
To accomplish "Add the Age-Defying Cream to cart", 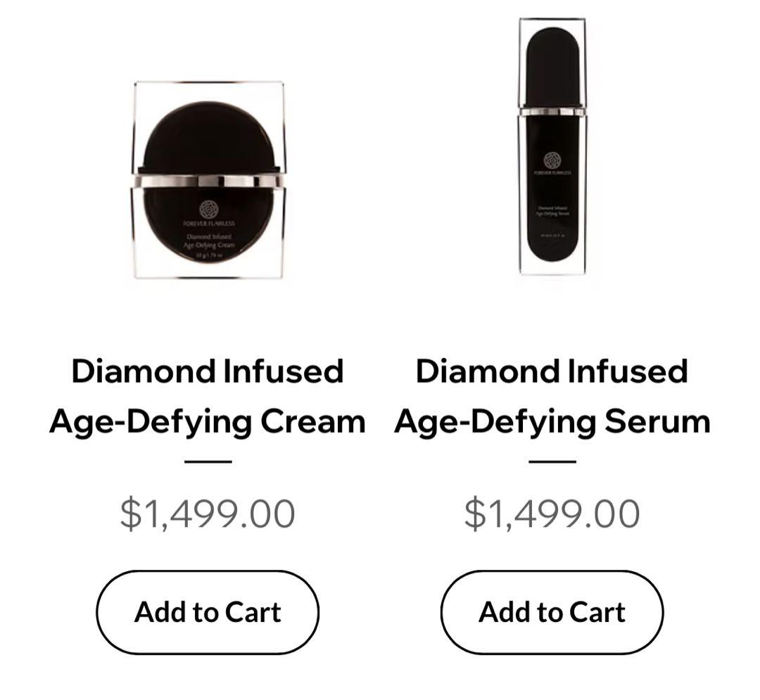I will 208,612.
